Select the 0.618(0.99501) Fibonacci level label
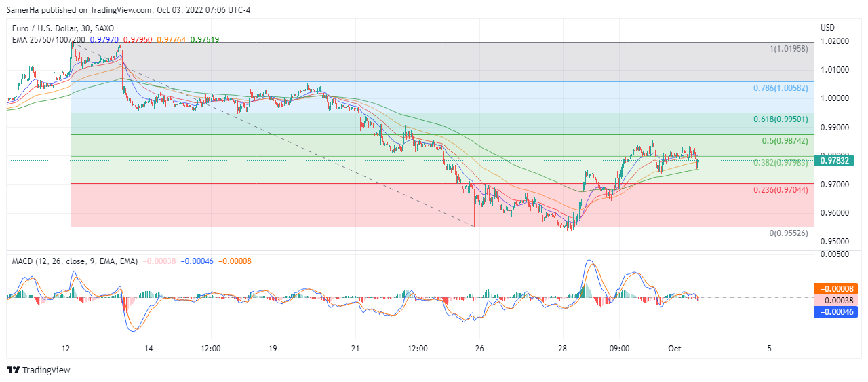Image resolution: width=868 pixels, height=382 pixels. tap(781, 119)
